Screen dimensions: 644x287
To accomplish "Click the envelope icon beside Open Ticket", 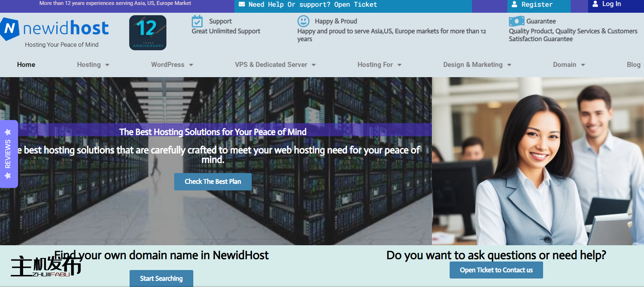I will [x=242, y=4].
